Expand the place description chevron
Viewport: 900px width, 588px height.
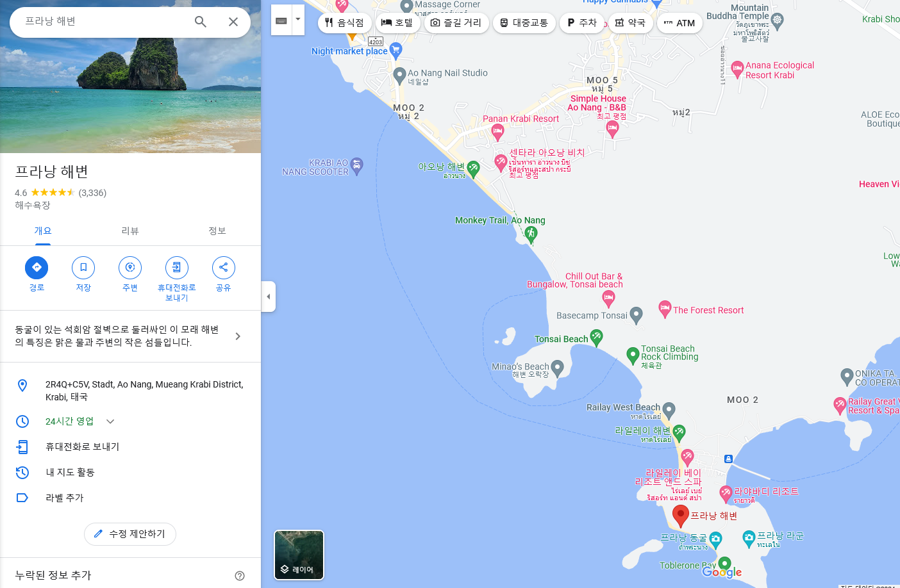click(238, 336)
